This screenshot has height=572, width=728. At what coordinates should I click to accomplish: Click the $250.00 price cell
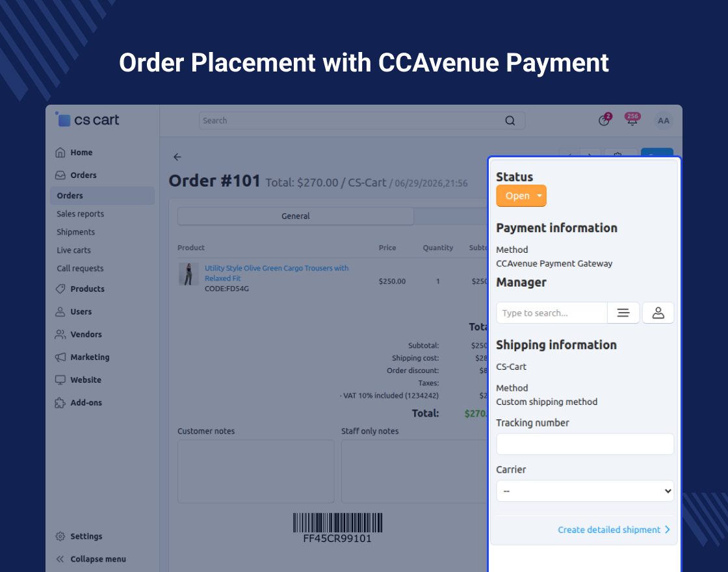[393, 281]
